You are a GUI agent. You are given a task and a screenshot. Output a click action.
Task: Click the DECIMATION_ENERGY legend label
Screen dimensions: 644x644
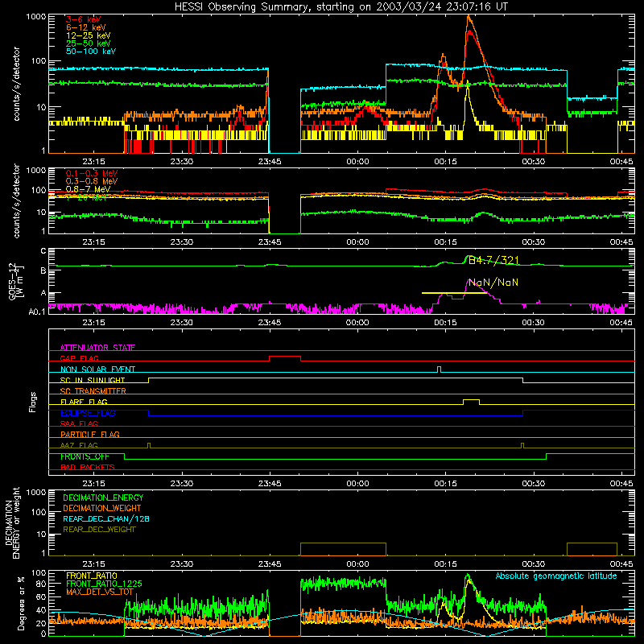[103, 497]
